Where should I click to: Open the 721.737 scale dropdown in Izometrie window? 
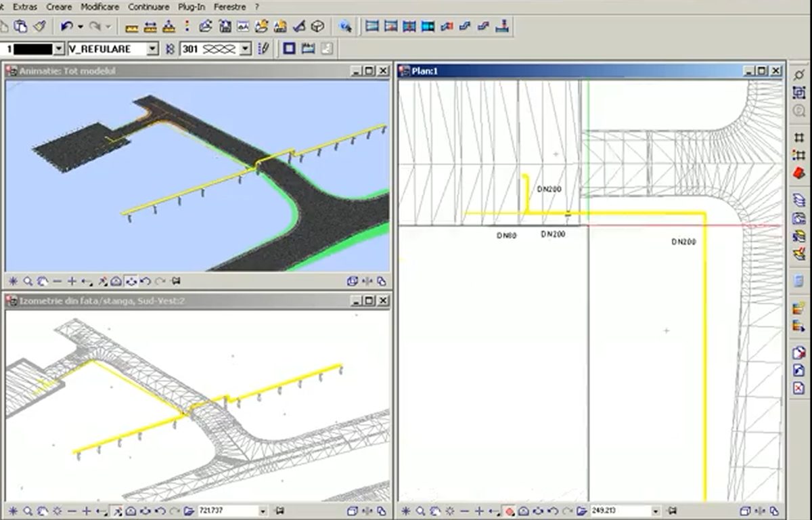pos(264,511)
